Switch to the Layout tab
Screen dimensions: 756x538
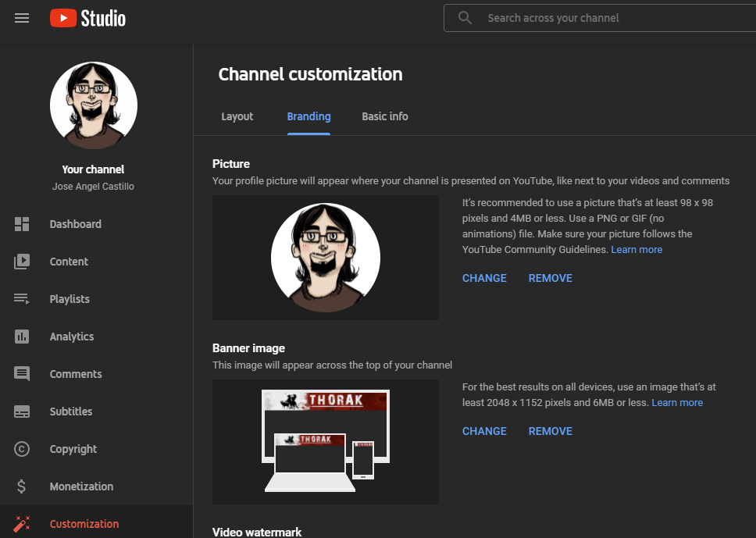point(237,116)
